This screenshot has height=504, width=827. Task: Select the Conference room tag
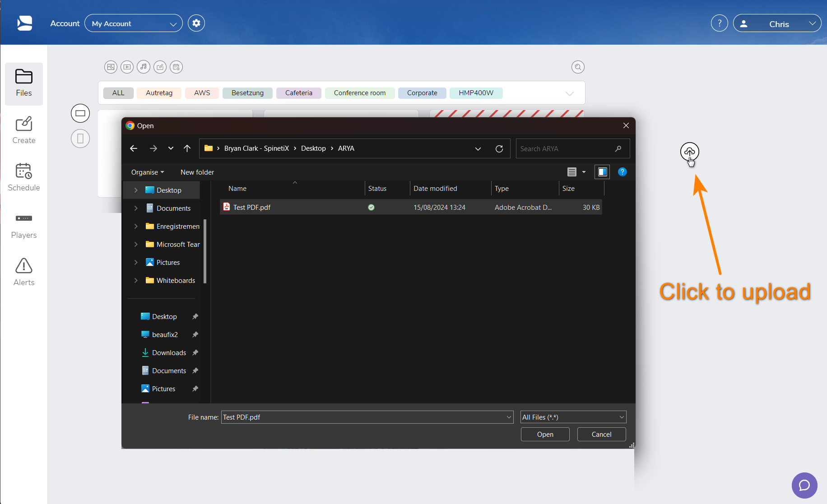pos(360,93)
